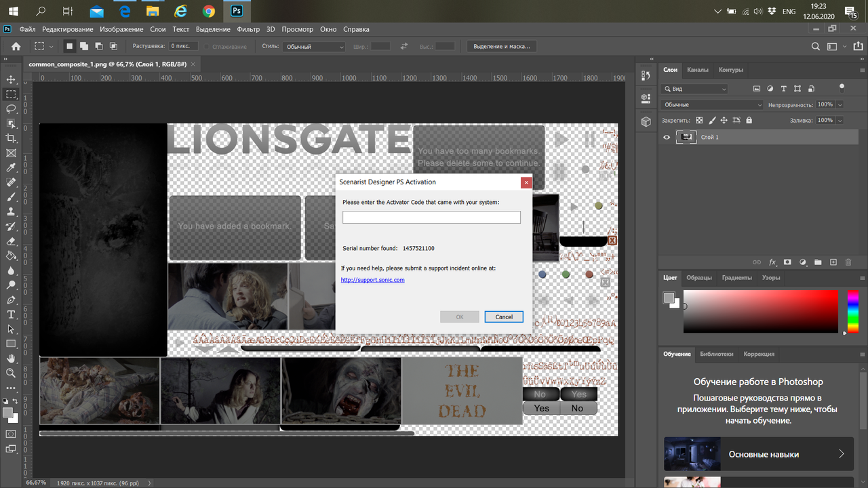Screen dimensions: 868x488
Task: Open the 3D panel cube icon
Action: [x=646, y=121]
